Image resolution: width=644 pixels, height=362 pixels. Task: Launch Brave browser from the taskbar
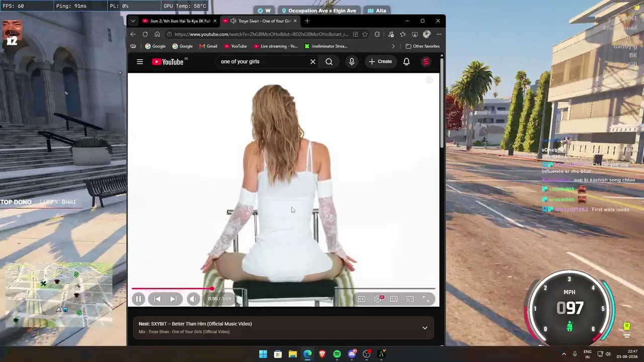point(322,354)
